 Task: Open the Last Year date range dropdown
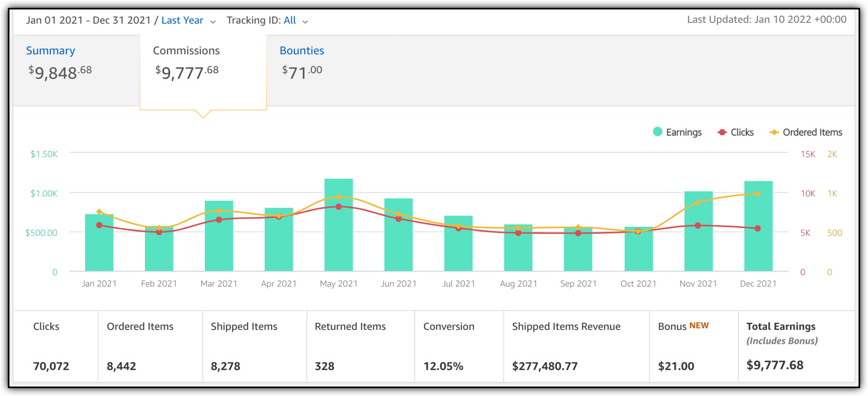(182, 20)
